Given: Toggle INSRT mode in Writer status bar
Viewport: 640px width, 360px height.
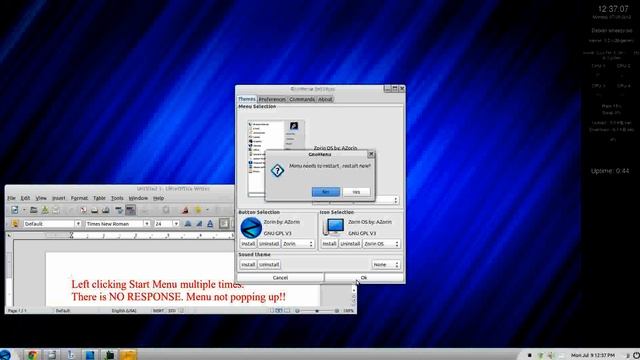Looking at the screenshot, I should pos(158,311).
